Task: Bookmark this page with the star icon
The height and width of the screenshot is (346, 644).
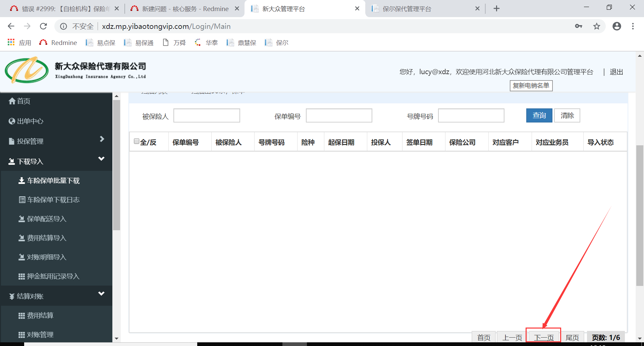Action: (x=596, y=26)
